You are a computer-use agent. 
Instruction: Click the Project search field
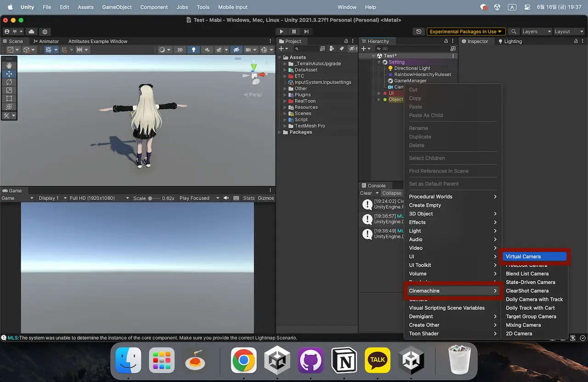click(x=305, y=49)
